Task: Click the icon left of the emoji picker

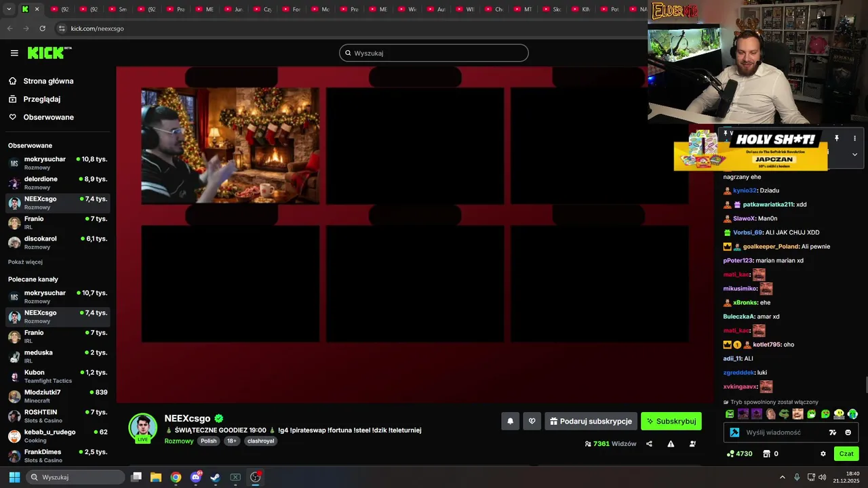Action: (x=833, y=432)
